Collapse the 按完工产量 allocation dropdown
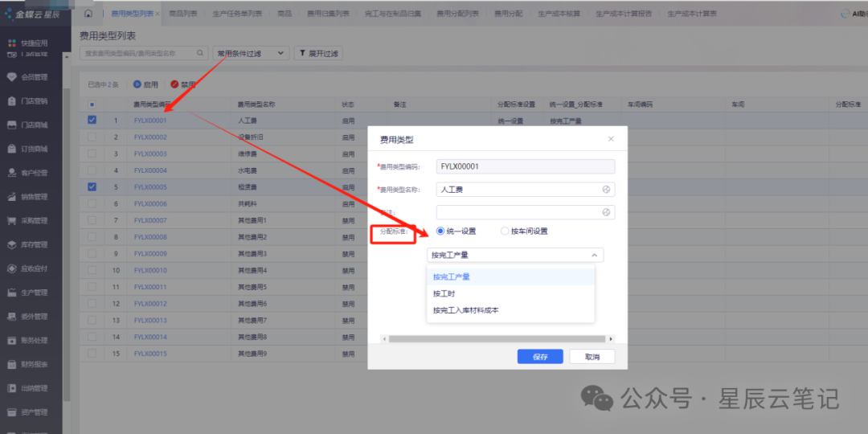Screen dimensions: 868x434 tap(515, 256)
